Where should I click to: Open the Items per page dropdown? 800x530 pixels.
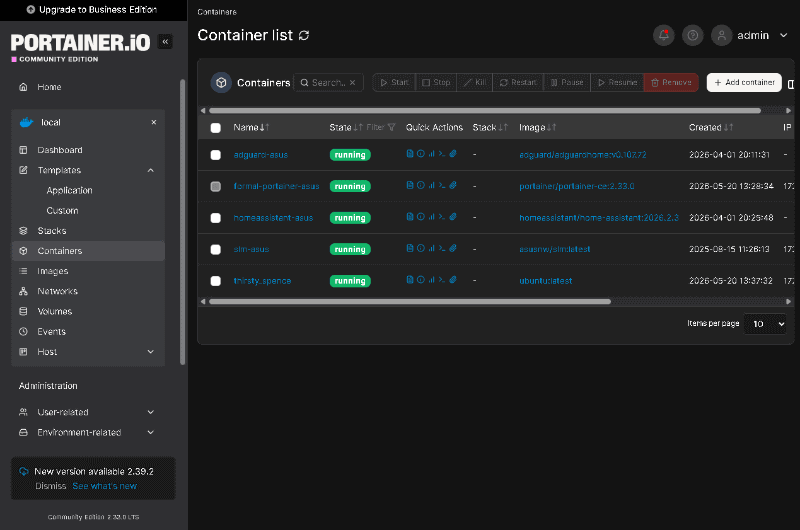pos(764,324)
